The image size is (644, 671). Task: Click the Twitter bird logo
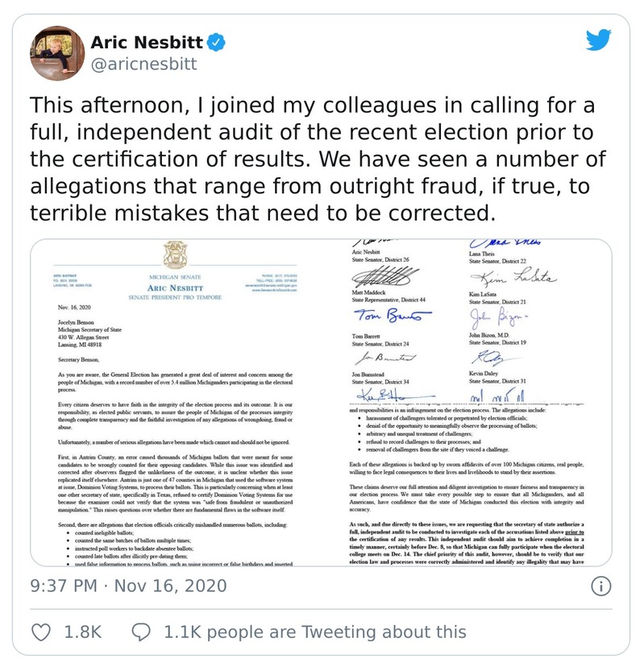click(598, 41)
